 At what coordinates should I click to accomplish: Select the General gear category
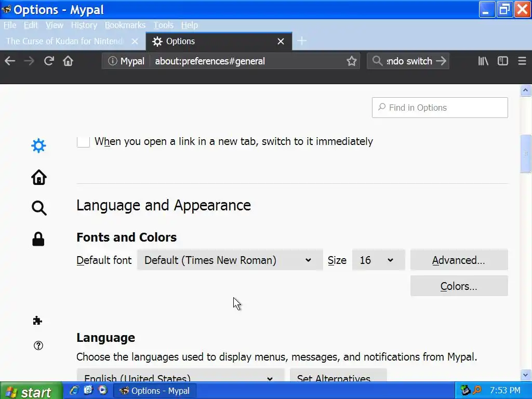point(38,145)
